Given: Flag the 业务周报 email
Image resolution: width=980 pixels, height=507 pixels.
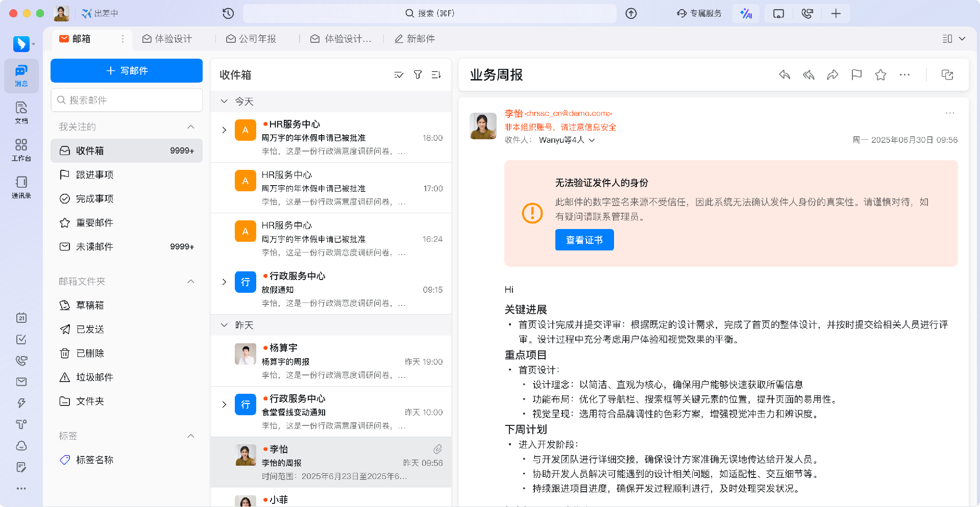Looking at the screenshot, I should click(x=856, y=75).
